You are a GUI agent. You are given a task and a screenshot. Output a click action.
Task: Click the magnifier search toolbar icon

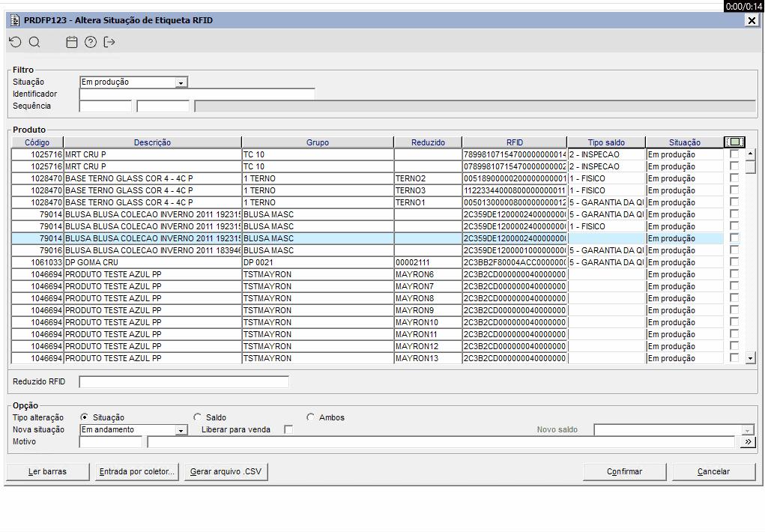click(34, 42)
